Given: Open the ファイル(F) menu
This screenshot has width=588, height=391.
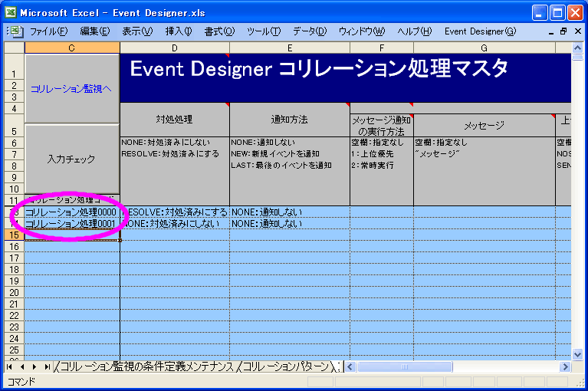Looking at the screenshot, I should (48, 31).
